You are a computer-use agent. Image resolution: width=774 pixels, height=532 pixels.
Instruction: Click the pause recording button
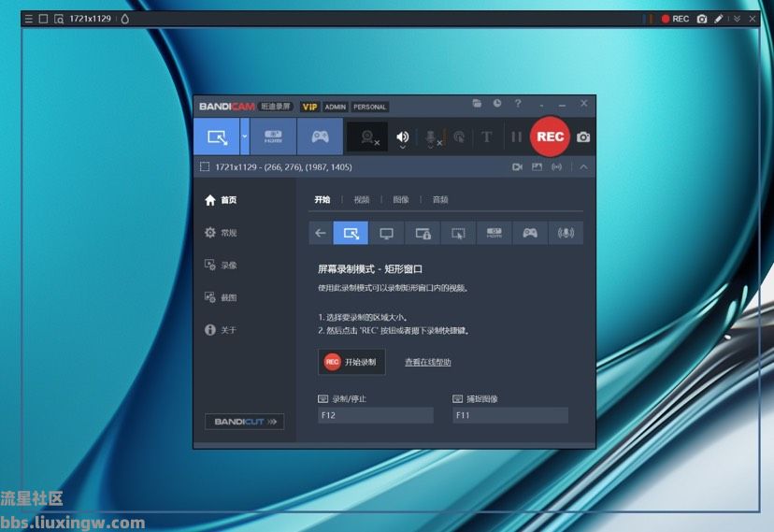pos(516,137)
